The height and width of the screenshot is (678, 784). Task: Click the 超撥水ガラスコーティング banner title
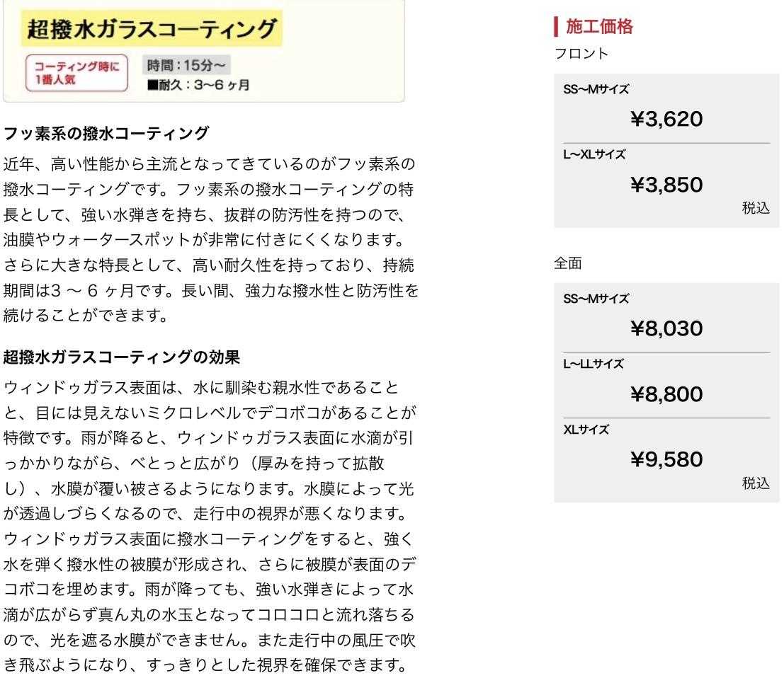(x=152, y=29)
